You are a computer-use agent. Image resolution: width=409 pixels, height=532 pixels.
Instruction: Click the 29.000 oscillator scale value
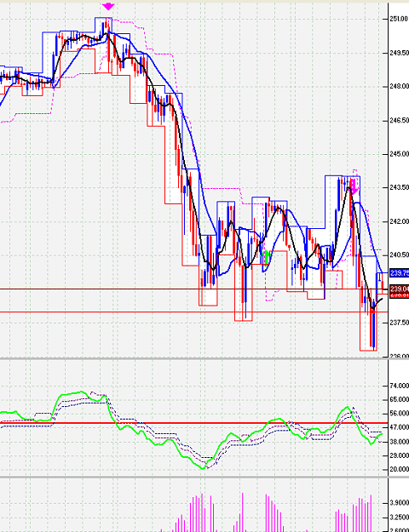pyautogui.click(x=399, y=455)
